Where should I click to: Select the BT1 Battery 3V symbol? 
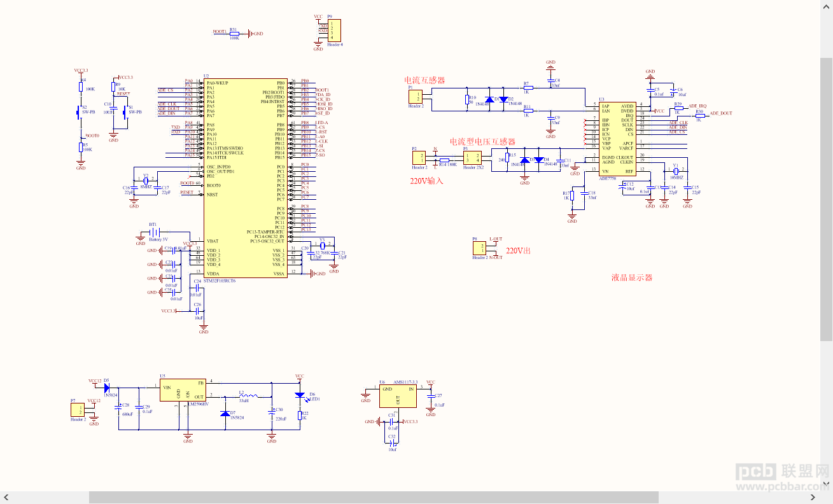point(154,233)
